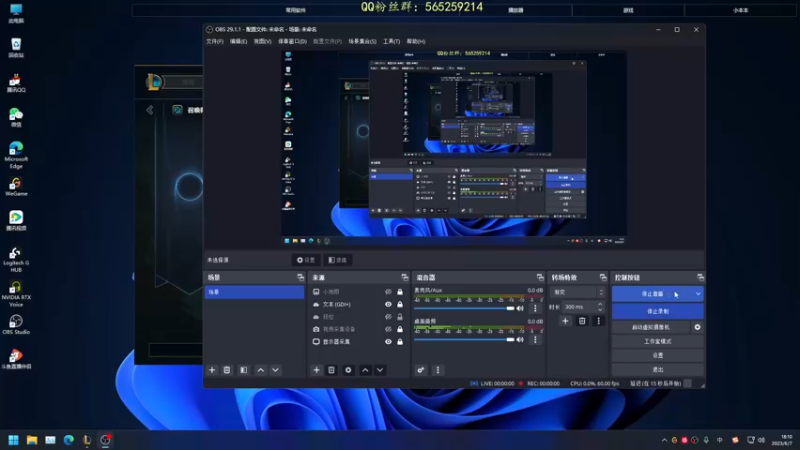Open OBS Studio desktop shortcut
This screenshot has height=450, width=800.
[x=16, y=324]
